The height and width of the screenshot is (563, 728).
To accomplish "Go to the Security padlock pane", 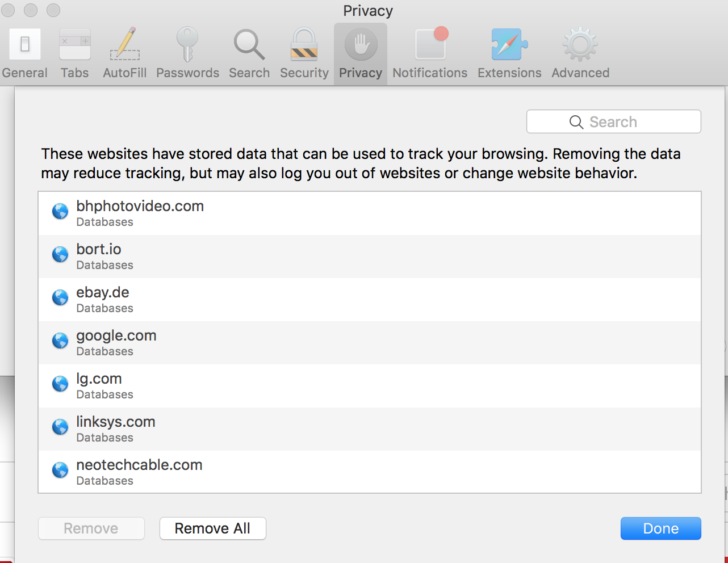I will [x=304, y=54].
